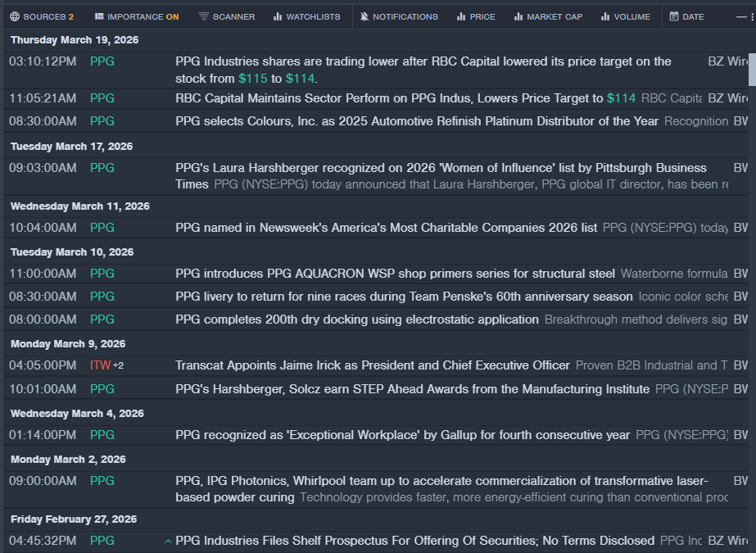Click the 04:05:00PM timestamp
The width and height of the screenshot is (756, 553).
(x=43, y=365)
